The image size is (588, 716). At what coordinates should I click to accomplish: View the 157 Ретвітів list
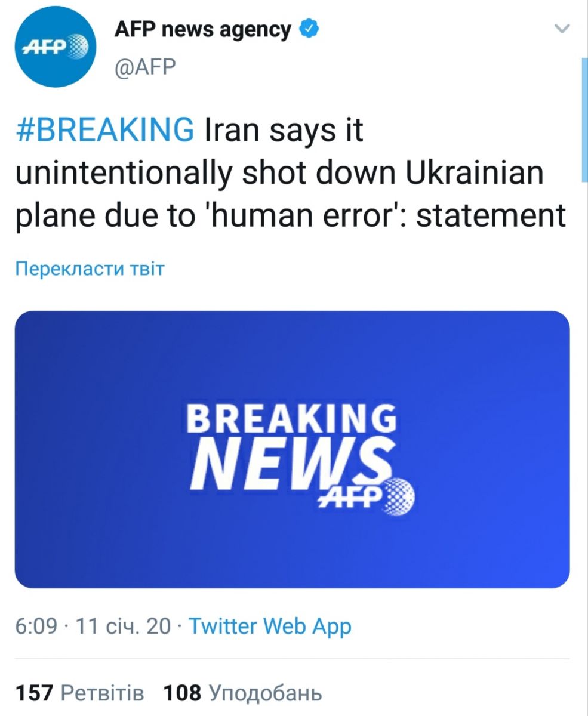point(79,693)
